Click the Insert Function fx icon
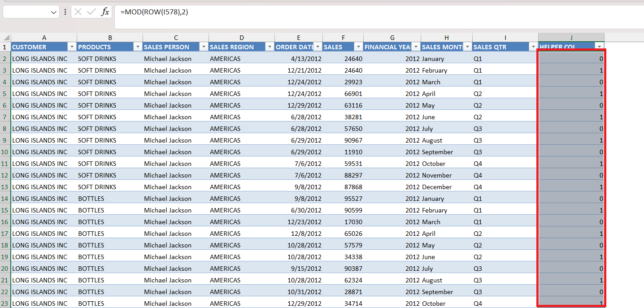The height and width of the screenshot is (308, 644). [x=105, y=12]
